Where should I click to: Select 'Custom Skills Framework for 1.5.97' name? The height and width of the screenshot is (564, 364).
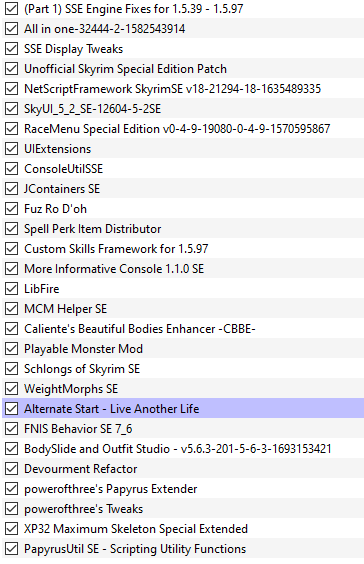tap(116, 249)
